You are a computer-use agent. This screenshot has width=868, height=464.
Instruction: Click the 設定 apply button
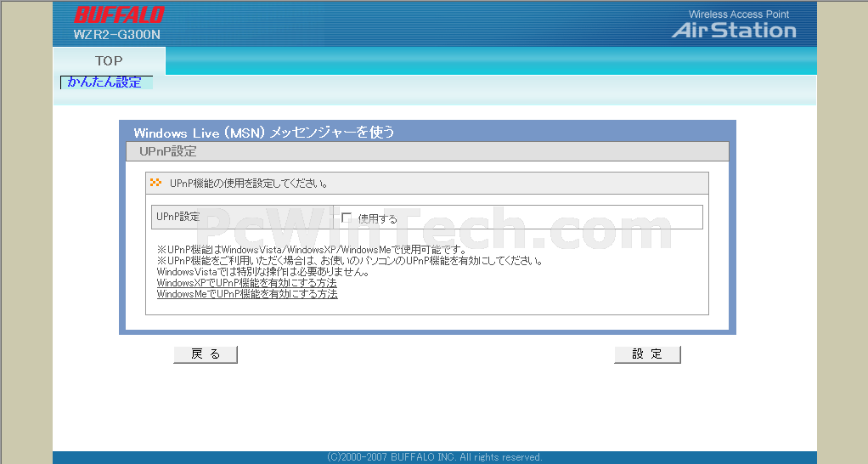(647, 354)
